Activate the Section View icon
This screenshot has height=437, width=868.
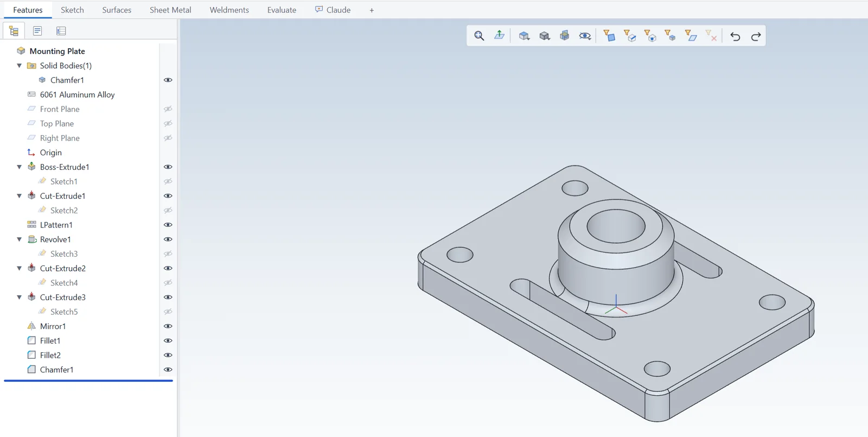(x=565, y=36)
